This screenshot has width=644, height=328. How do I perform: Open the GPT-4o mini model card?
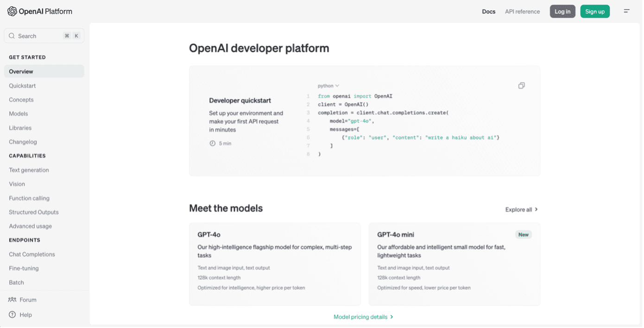click(x=455, y=264)
